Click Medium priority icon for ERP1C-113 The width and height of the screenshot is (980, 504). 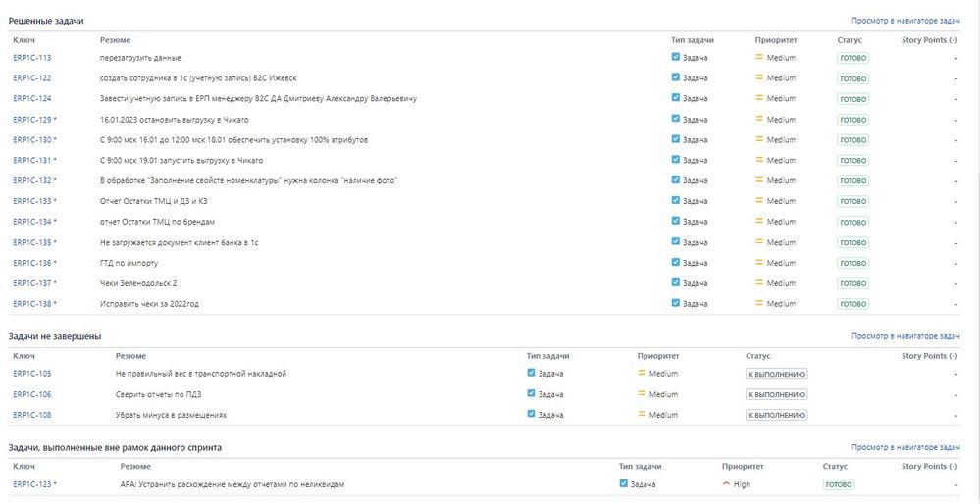pyautogui.click(x=759, y=57)
